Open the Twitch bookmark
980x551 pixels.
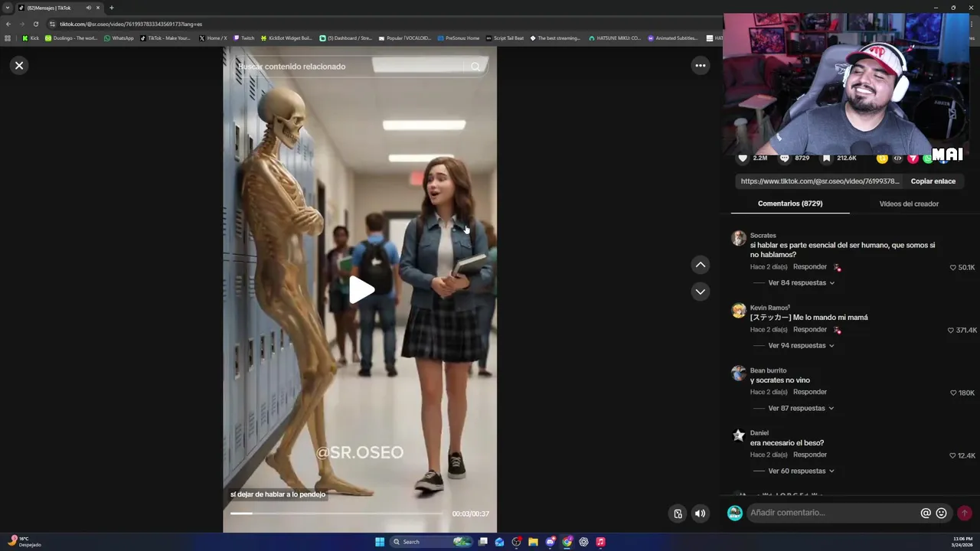pos(244,38)
